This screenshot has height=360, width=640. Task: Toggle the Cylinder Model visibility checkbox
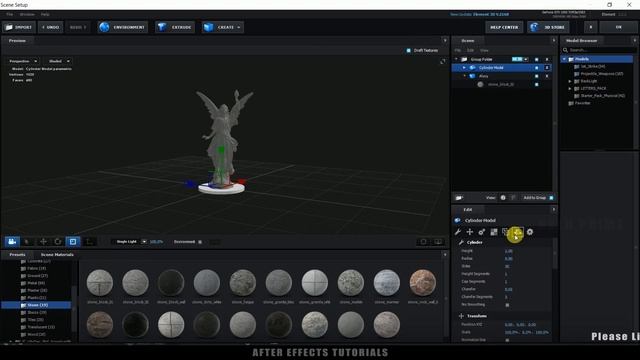coord(536,68)
